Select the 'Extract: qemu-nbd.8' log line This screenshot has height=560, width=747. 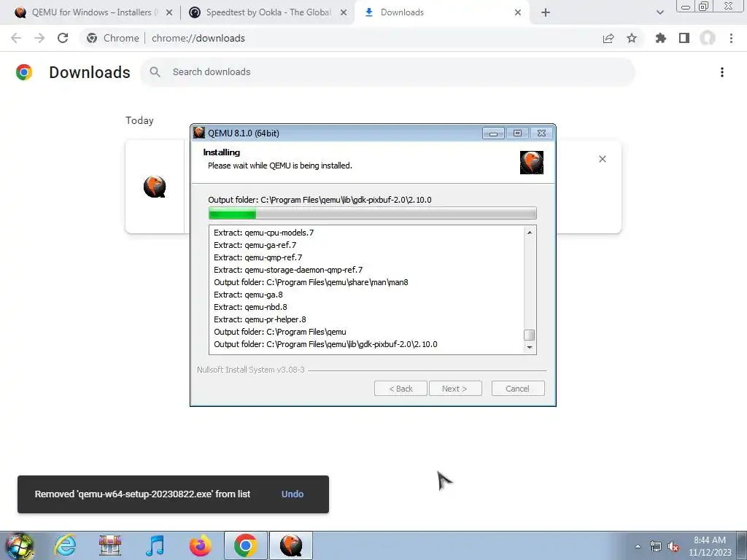tap(250, 307)
